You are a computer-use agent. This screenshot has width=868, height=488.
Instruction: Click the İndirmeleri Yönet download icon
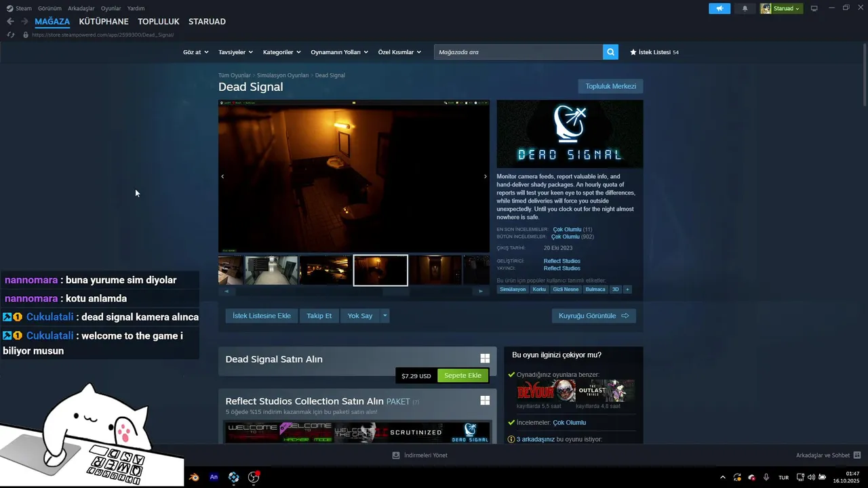coord(396,455)
